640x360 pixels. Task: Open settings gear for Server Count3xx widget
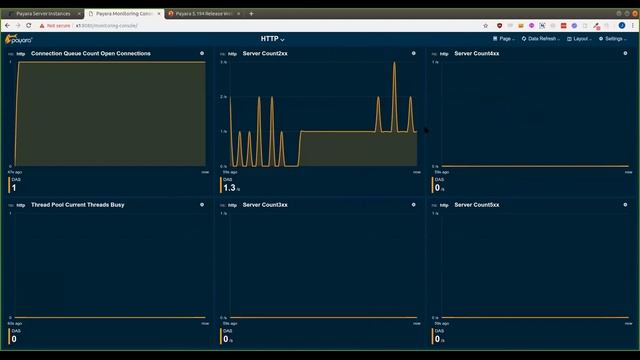[413, 205]
